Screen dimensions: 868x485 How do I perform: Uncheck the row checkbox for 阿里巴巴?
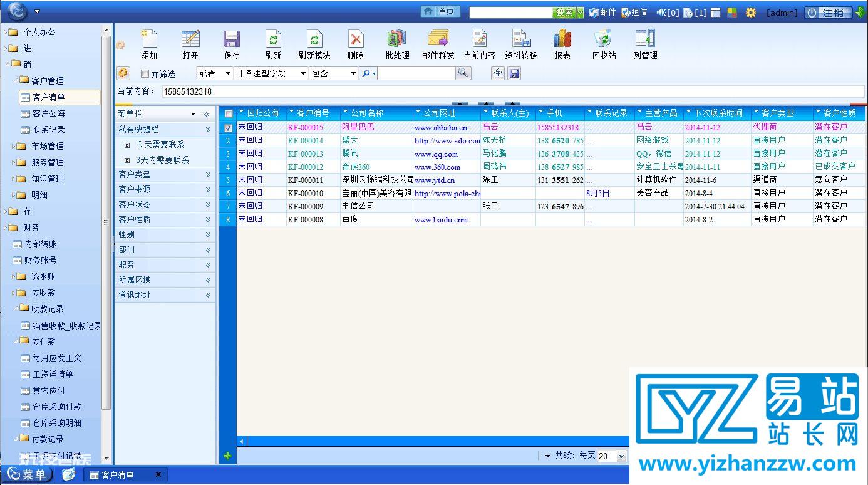(x=229, y=128)
